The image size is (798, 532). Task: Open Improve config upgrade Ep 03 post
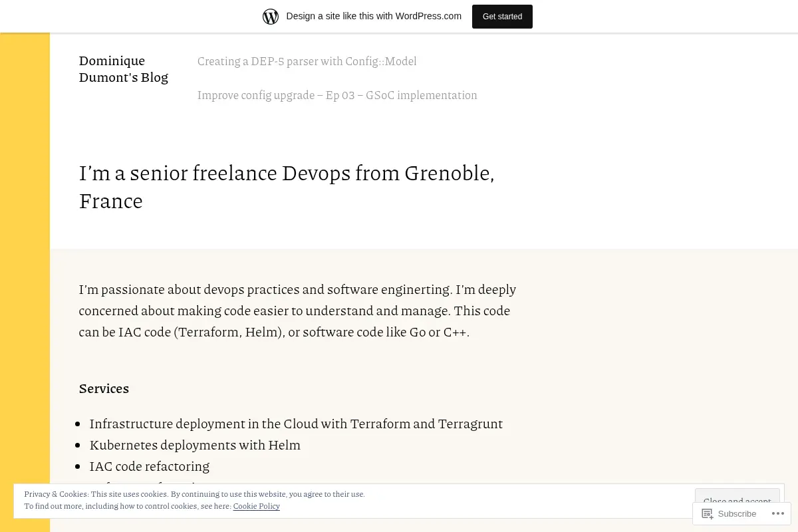[337, 95]
